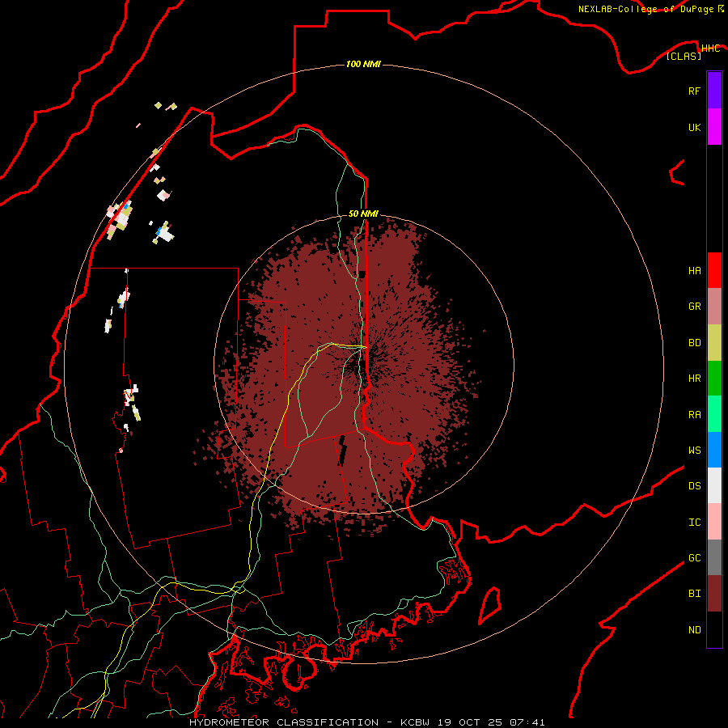Click the RA light green legend swatch
The height and width of the screenshot is (728, 728).
pyautogui.click(x=714, y=414)
